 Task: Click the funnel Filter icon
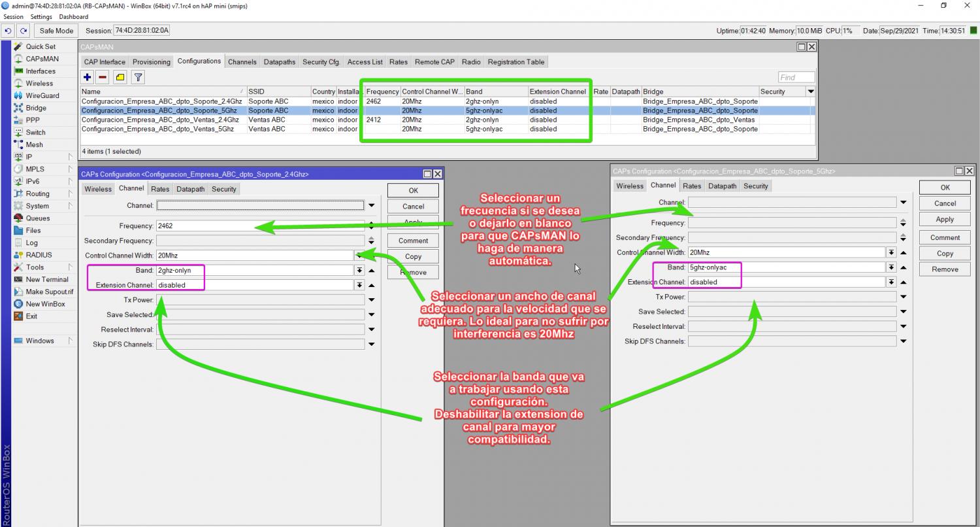(x=138, y=77)
